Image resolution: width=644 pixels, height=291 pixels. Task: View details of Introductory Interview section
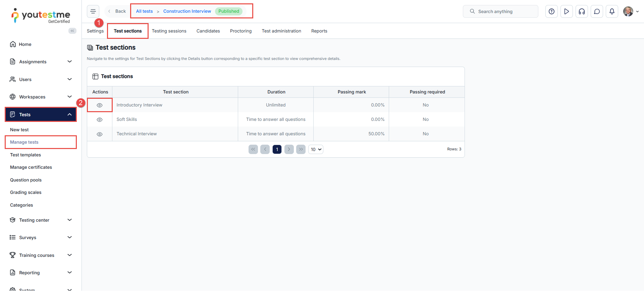100,105
